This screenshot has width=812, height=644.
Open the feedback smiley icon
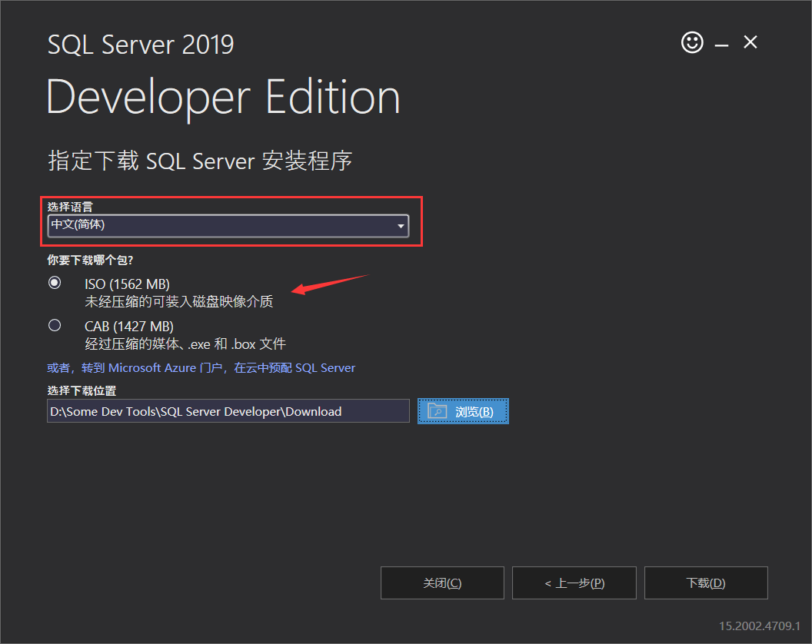691,42
